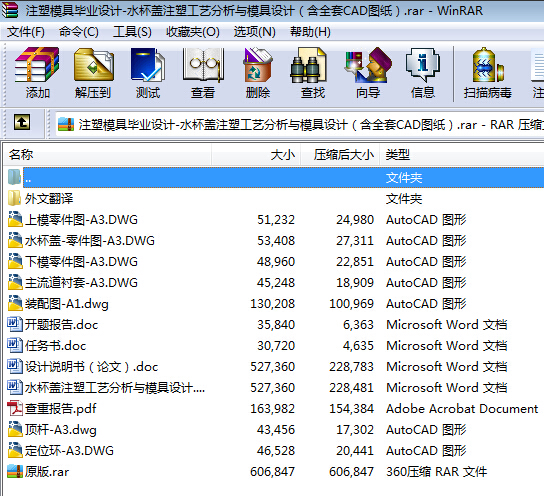This screenshot has width=544, height=496.
Task: Go up one folder level arrow
Action: coord(22,122)
